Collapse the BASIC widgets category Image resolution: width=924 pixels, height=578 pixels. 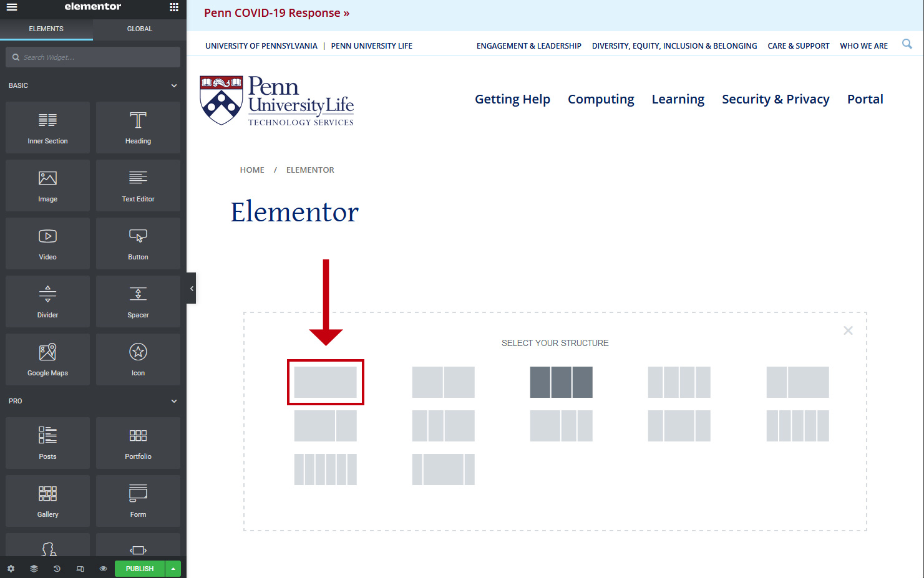click(x=174, y=85)
